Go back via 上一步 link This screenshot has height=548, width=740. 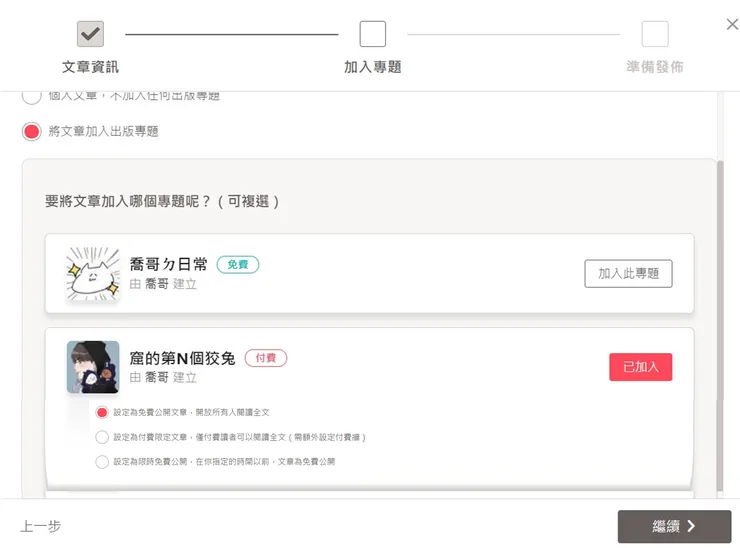point(40,526)
